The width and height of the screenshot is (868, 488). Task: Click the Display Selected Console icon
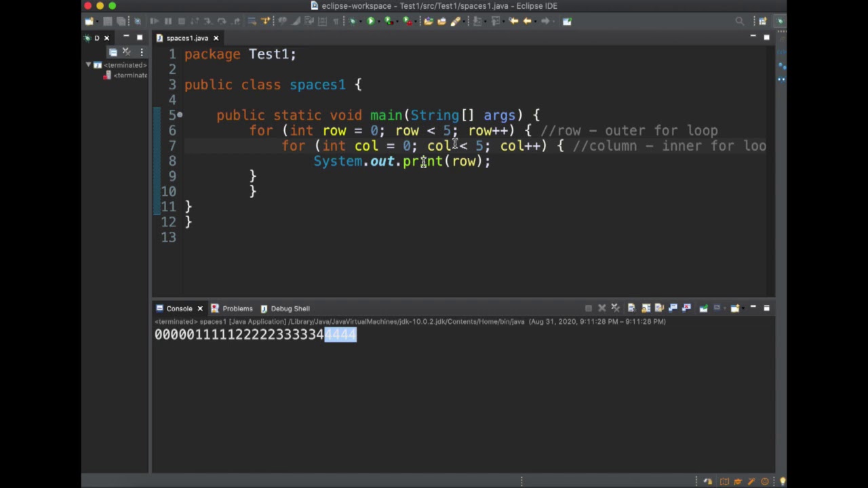point(717,308)
